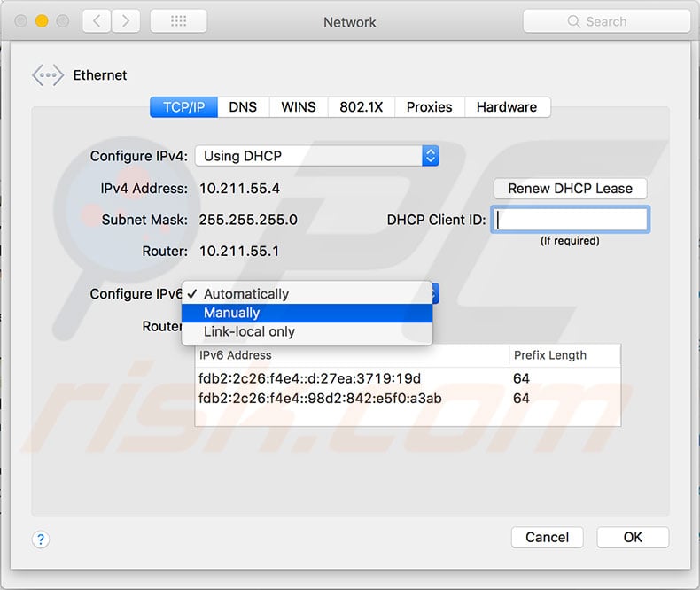Open the Proxies tab
The width and height of the screenshot is (700, 590).
pyautogui.click(x=429, y=107)
